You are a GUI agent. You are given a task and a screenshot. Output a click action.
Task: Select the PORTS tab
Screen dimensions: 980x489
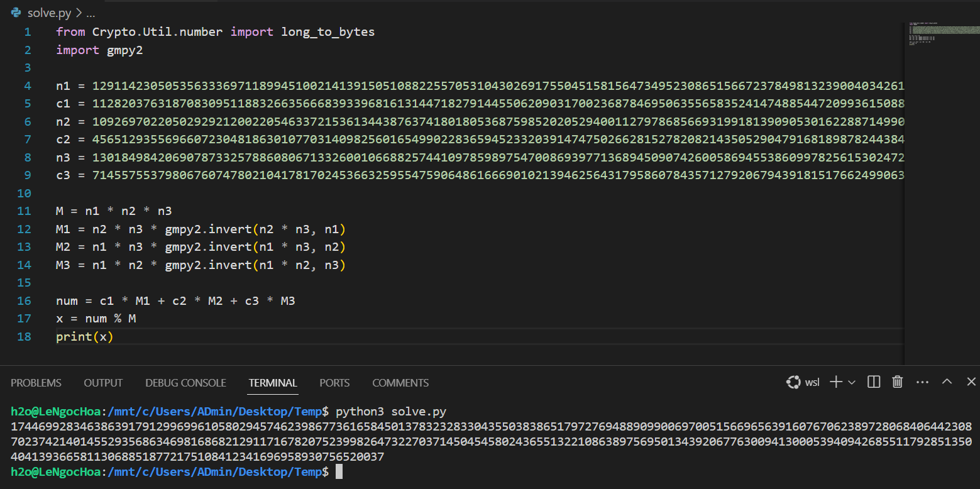(334, 383)
